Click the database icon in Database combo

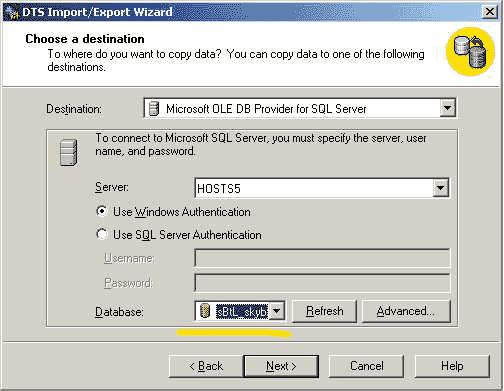point(205,311)
